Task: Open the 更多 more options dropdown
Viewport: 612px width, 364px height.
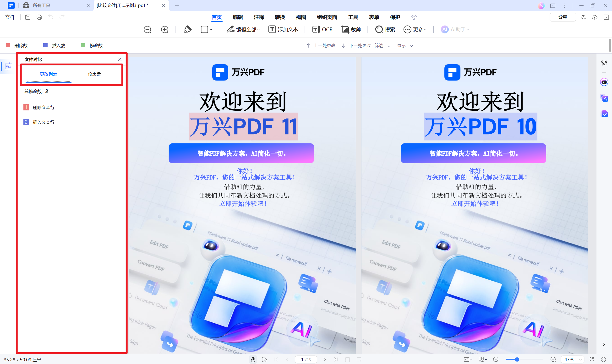Action: tap(415, 29)
